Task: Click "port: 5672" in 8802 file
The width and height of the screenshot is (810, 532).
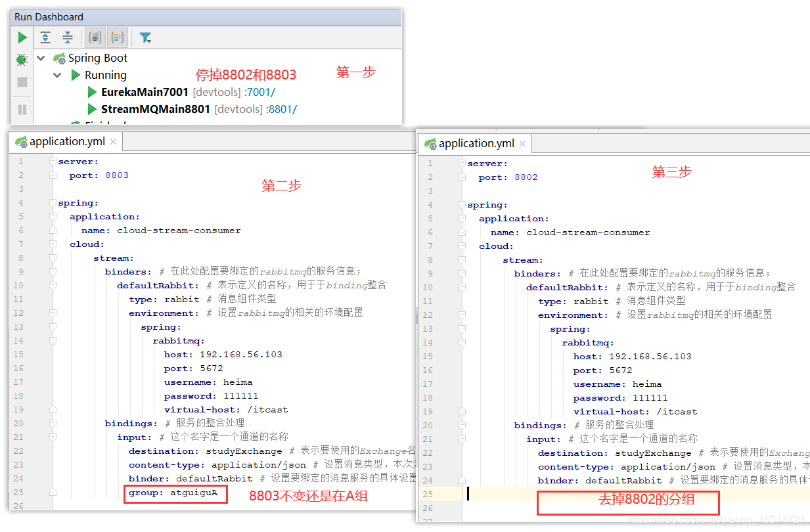Action: coord(603,370)
